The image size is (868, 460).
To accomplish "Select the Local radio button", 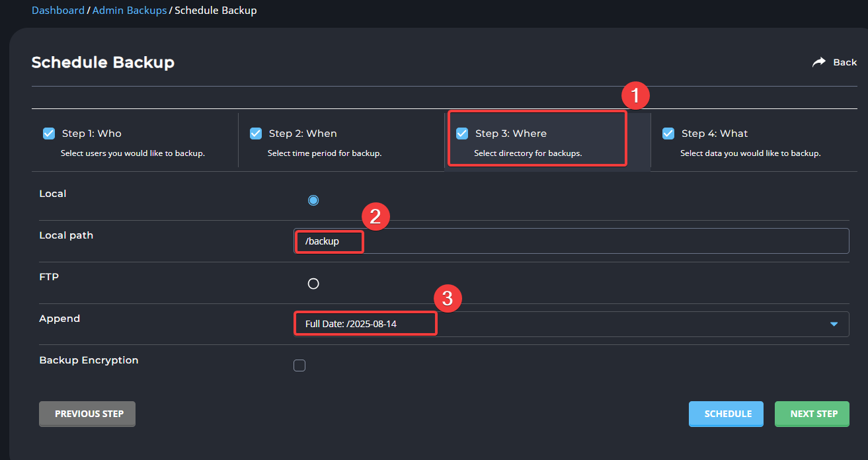I will point(313,200).
